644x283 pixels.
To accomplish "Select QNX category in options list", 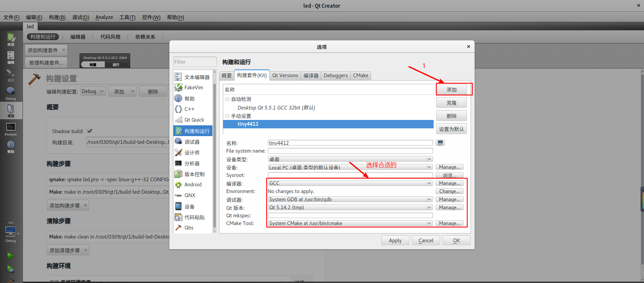I will (193, 195).
